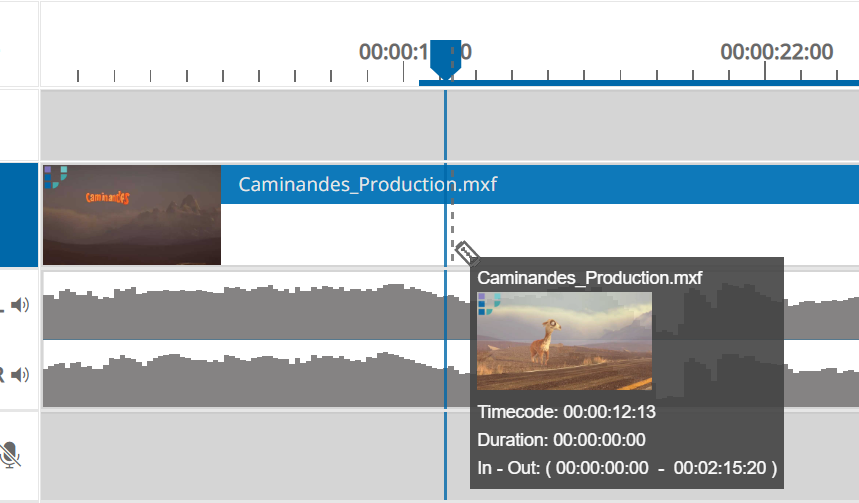Toggle the muted microphone track icon

point(11,456)
